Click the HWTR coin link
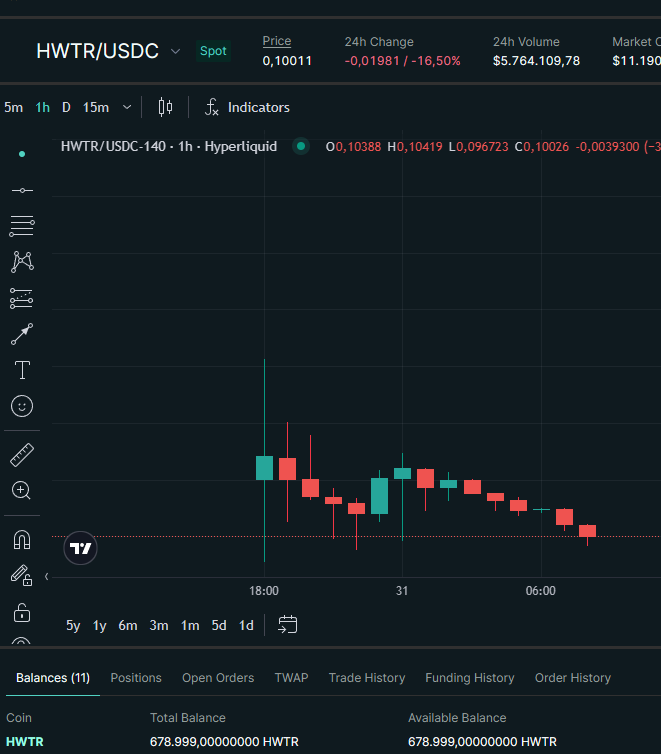The image size is (661, 754). [25, 741]
